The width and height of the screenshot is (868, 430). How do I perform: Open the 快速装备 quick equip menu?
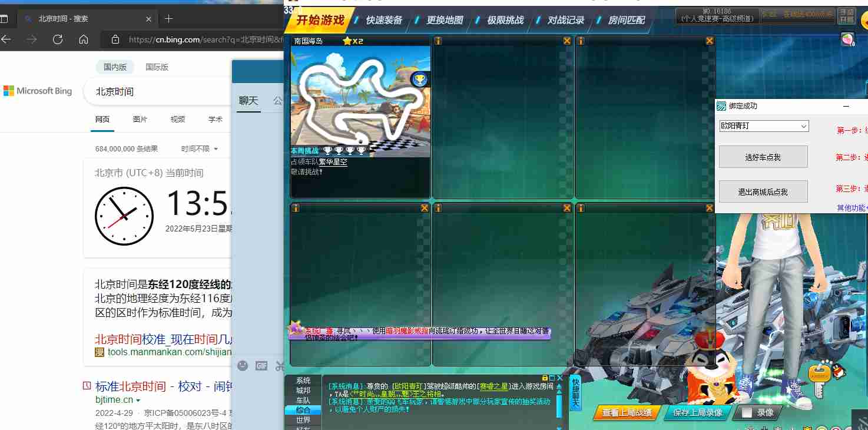(x=384, y=20)
